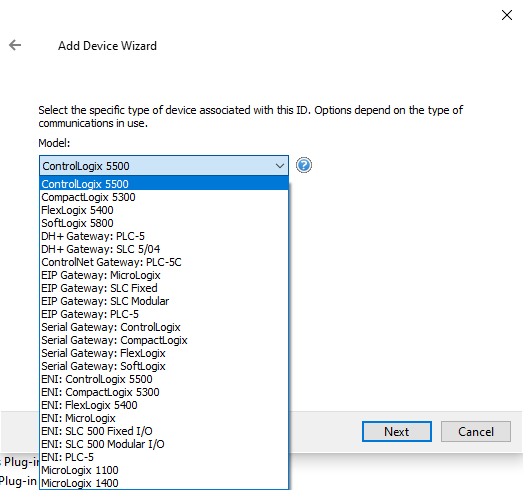Select EIP Gateway: SLC Modular
The image size is (523, 490).
[x=164, y=301]
